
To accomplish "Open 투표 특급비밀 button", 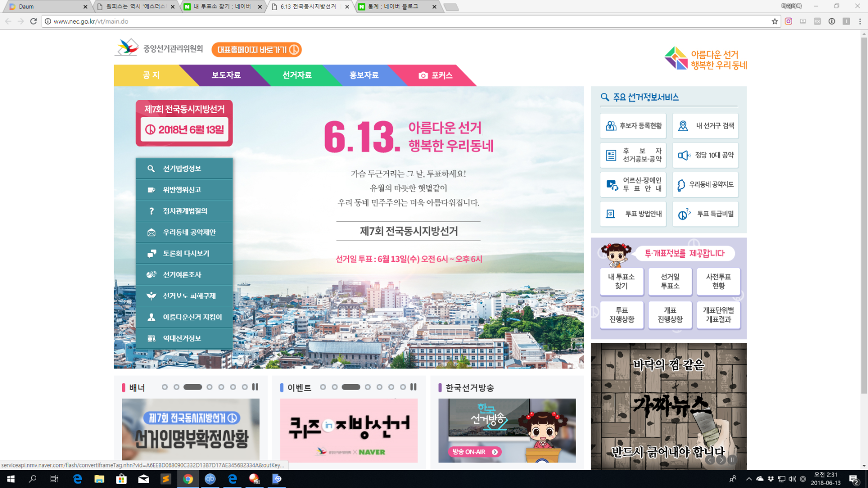I will coord(705,214).
